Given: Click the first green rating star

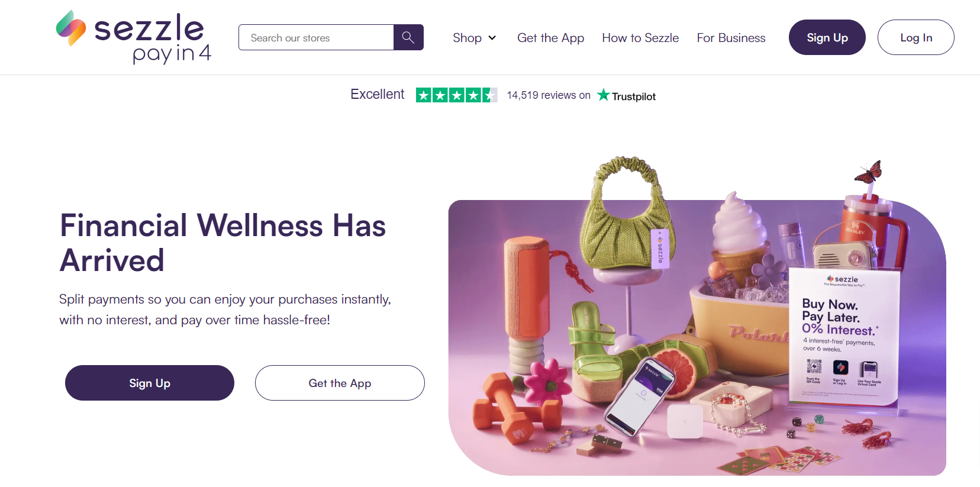Looking at the screenshot, I should pyautogui.click(x=424, y=95).
